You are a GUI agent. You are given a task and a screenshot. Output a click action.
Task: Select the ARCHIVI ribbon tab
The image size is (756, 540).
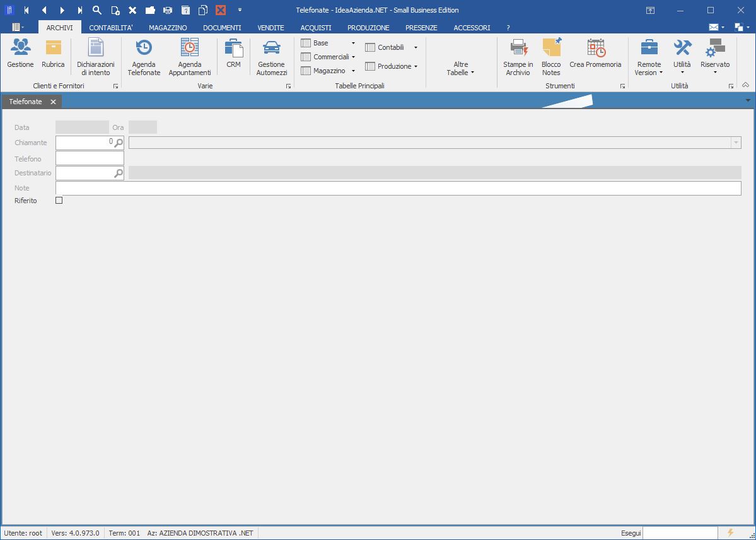(60, 28)
